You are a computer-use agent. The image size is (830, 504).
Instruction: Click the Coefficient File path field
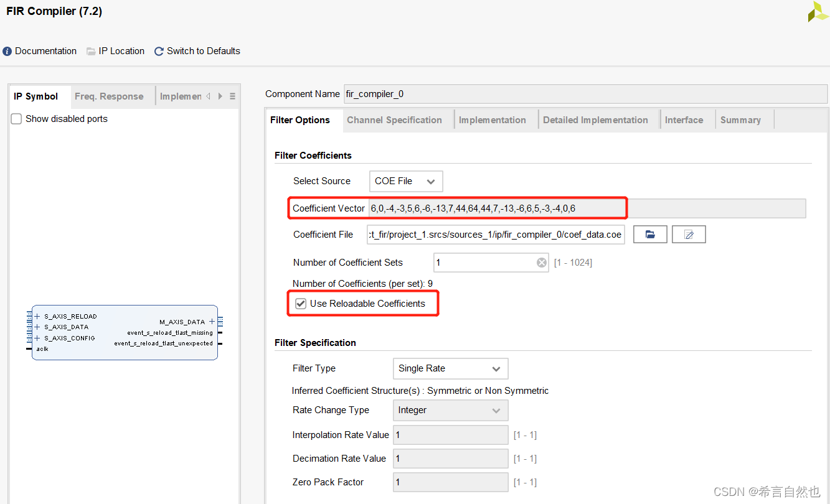(x=496, y=235)
